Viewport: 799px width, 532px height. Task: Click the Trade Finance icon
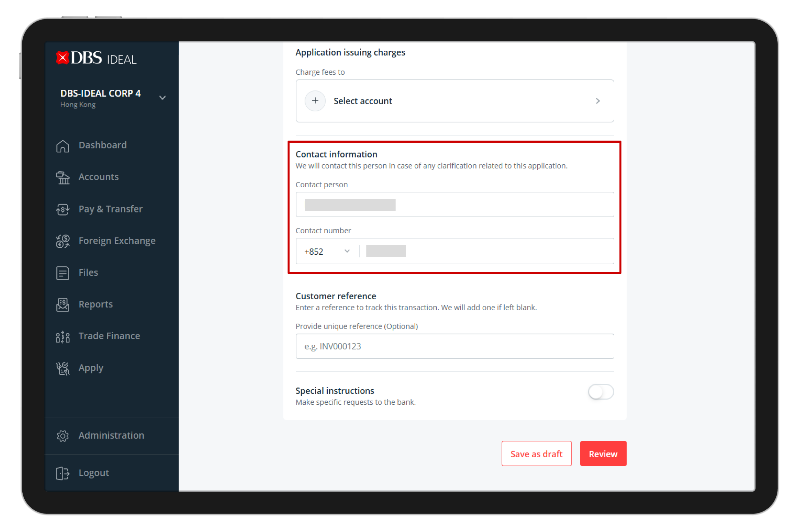click(63, 337)
